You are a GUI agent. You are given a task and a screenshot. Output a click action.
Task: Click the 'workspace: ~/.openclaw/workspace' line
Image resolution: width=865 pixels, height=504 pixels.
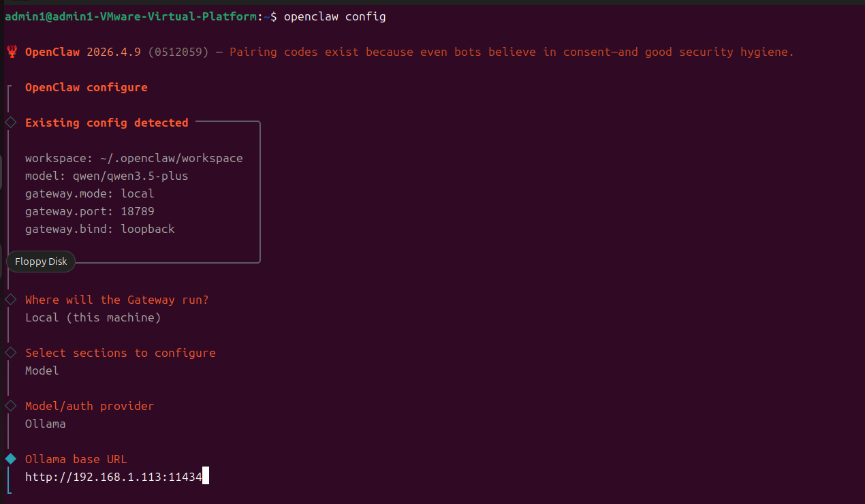(134, 158)
